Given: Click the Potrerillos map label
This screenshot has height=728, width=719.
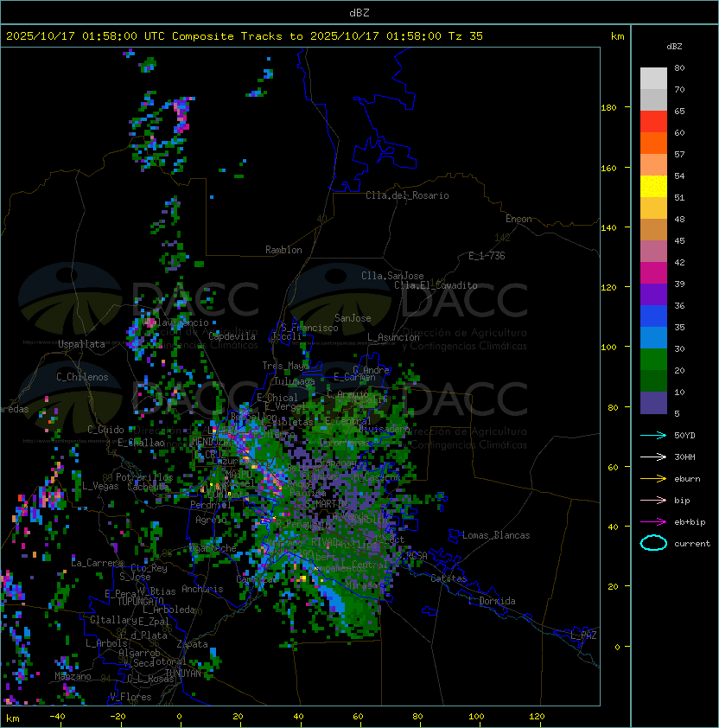Looking at the screenshot, I should point(144,477).
